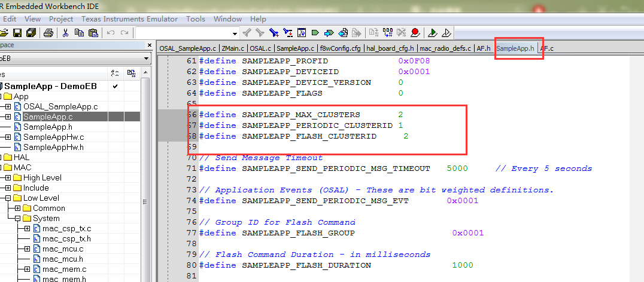Select SampleAppHw.h in the workspace tree

(x=53, y=147)
